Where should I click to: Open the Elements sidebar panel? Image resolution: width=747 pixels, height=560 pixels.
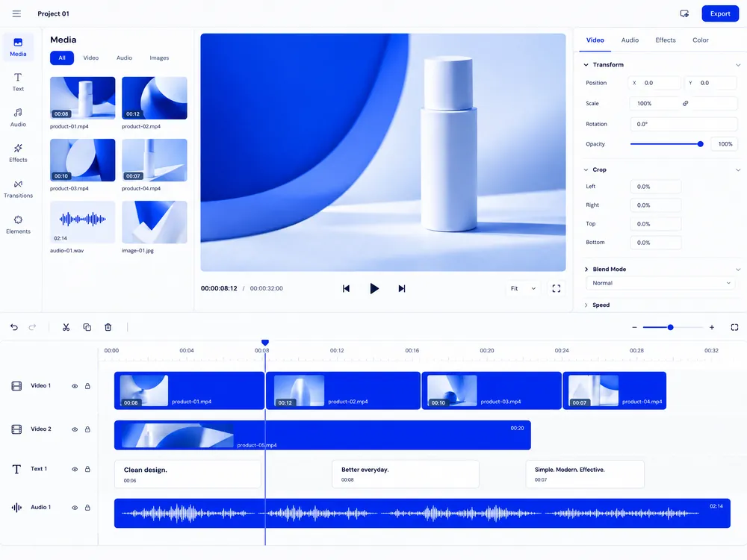(18, 224)
